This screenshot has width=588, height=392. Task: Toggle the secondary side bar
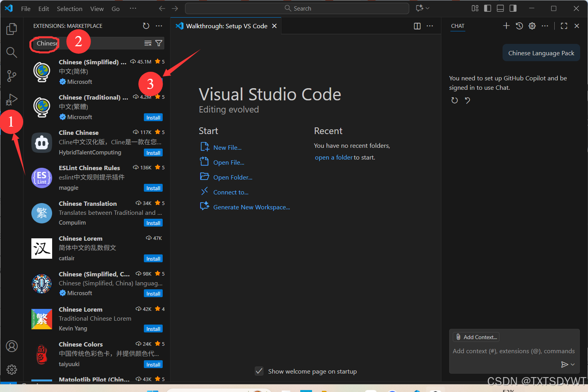click(x=513, y=8)
